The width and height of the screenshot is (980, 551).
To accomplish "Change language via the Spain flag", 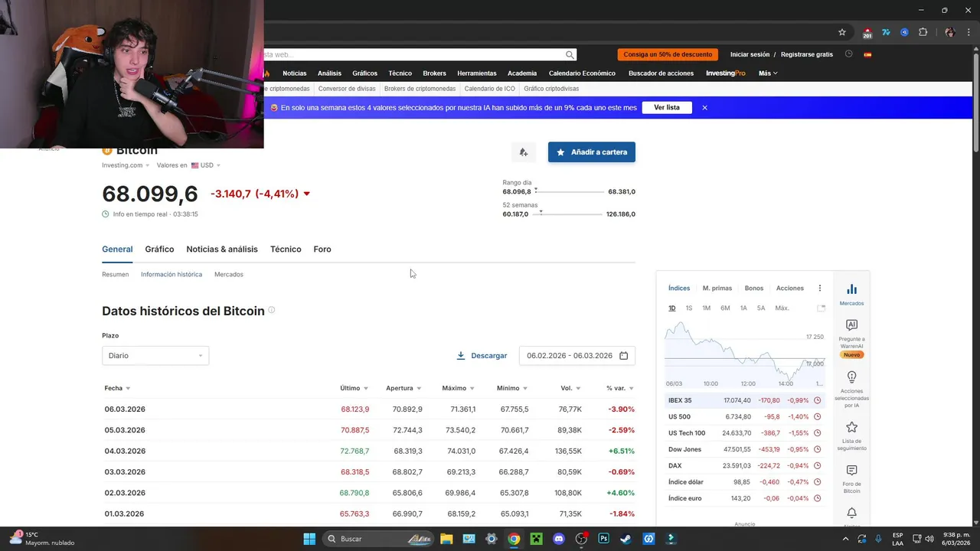I will coord(867,54).
